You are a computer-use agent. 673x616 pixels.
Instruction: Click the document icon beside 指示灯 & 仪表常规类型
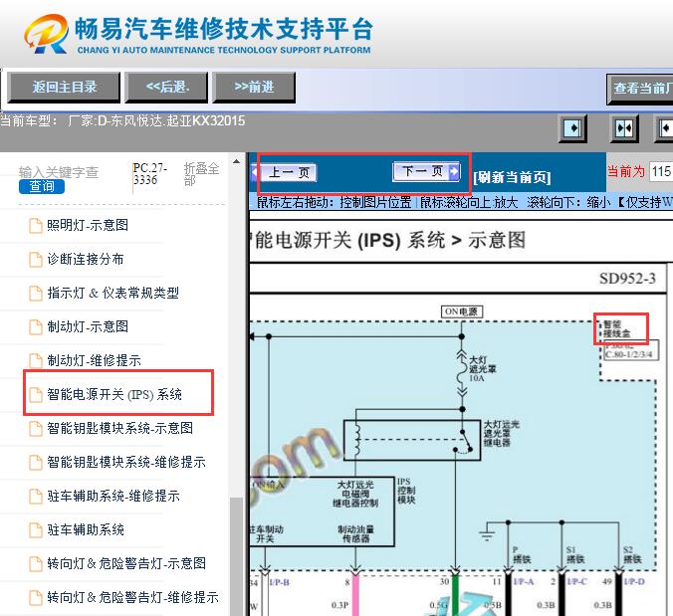[x=36, y=294]
